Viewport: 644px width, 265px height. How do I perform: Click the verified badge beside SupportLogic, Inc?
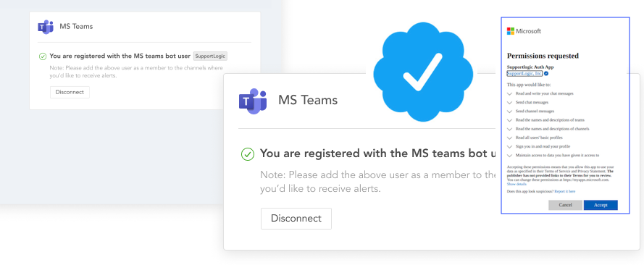pyautogui.click(x=545, y=73)
